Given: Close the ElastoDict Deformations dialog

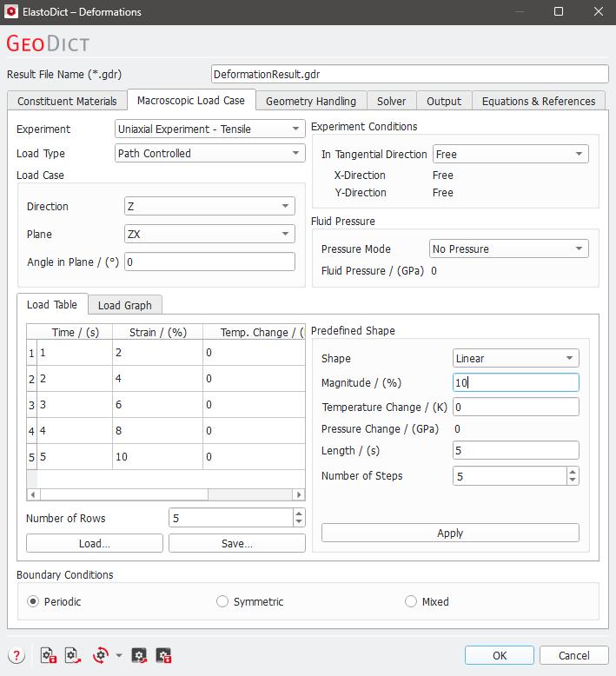Looking at the screenshot, I should click(599, 11).
